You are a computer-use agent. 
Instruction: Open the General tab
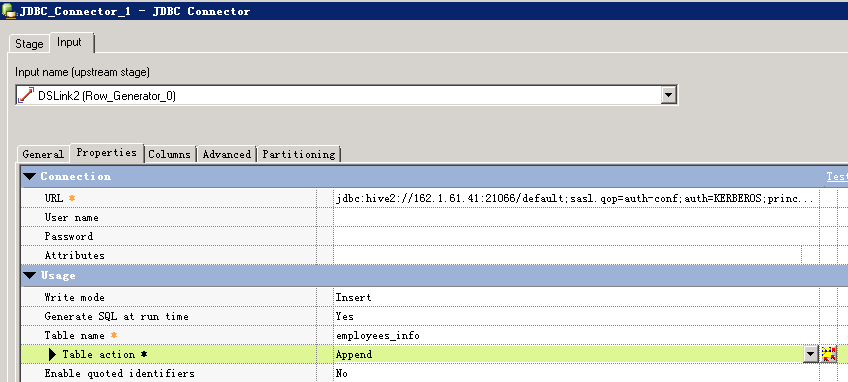coord(43,154)
